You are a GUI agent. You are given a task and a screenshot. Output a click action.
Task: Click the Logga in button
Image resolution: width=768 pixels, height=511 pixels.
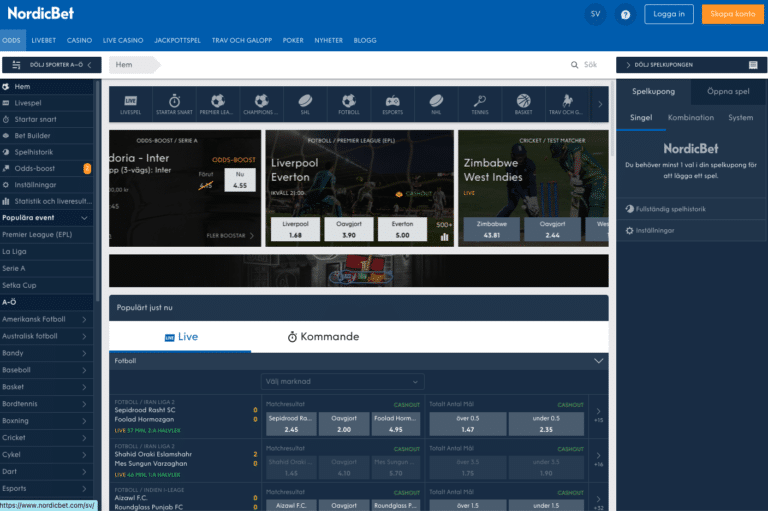tap(669, 14)
